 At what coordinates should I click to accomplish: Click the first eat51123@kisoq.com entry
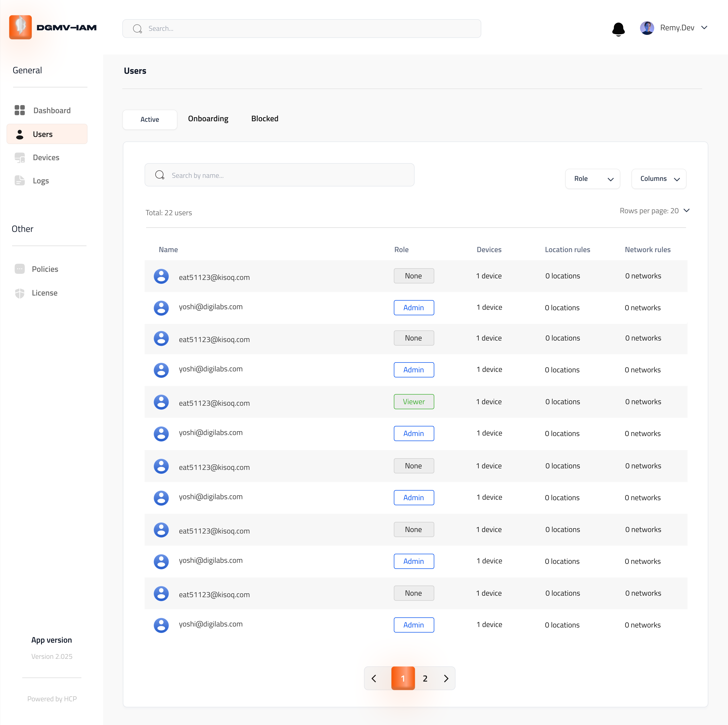(x=214, y=278)
